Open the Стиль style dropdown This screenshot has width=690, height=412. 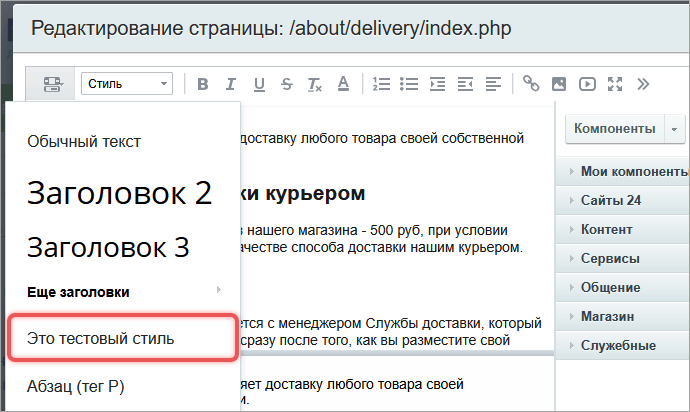tap(127, 84)
